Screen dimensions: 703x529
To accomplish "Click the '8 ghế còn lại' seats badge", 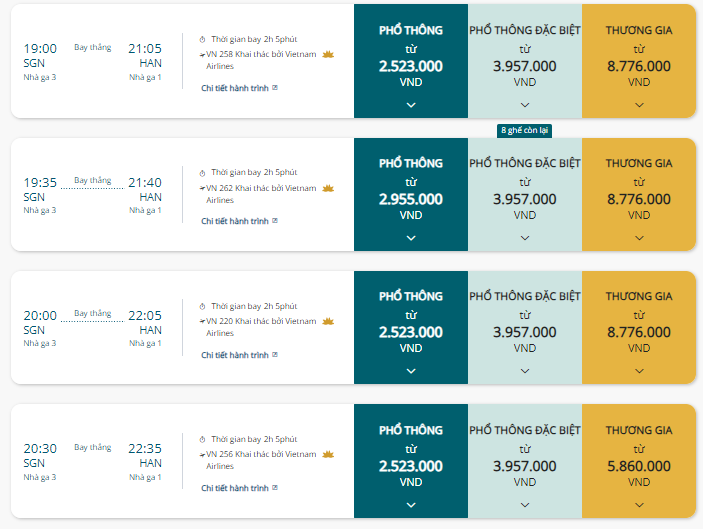I will click(524, 130).
